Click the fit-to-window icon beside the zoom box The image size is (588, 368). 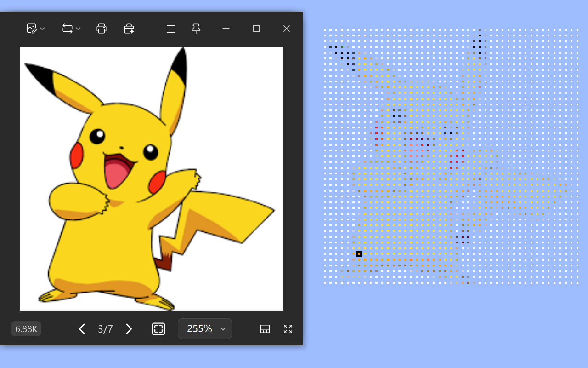pyautogui.click(x=158, y=329)
